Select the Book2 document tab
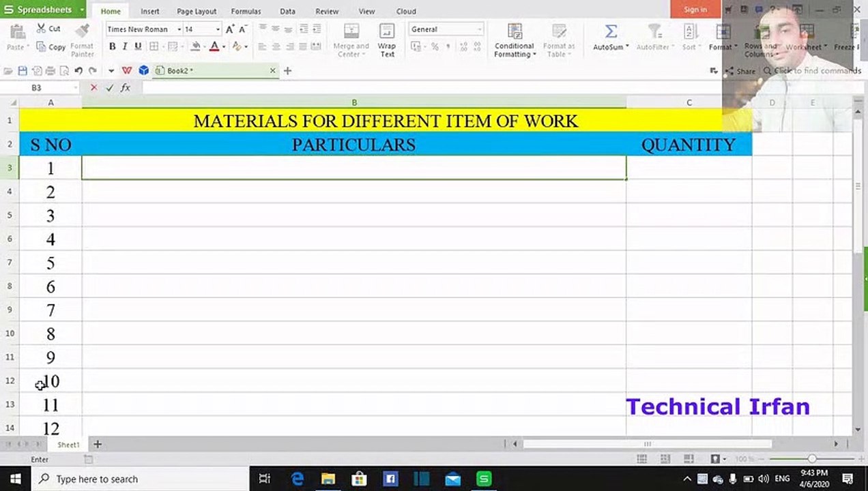Viewport: 868px width, 491px height. (215, 70)
